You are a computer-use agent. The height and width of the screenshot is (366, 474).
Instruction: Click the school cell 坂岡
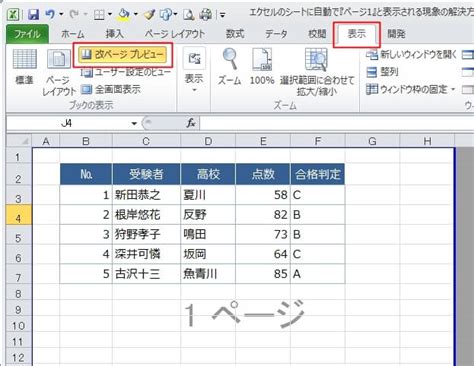tap(208, 254)
